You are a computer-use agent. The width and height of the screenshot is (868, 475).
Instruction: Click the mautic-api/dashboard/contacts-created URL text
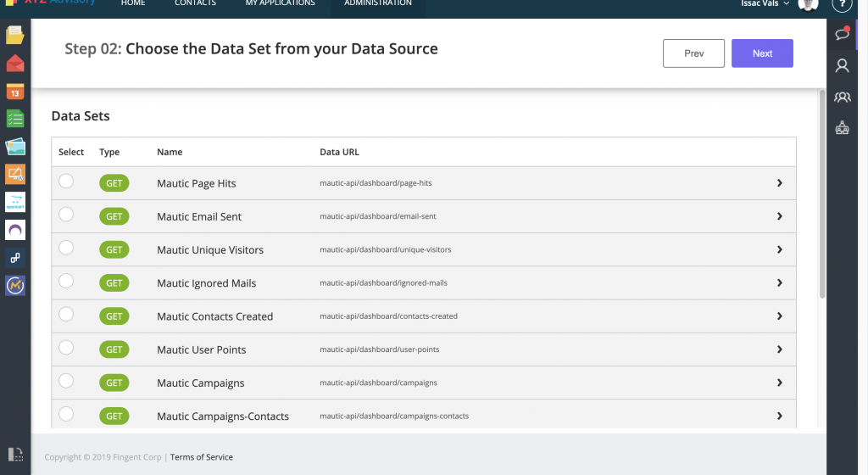388,316
